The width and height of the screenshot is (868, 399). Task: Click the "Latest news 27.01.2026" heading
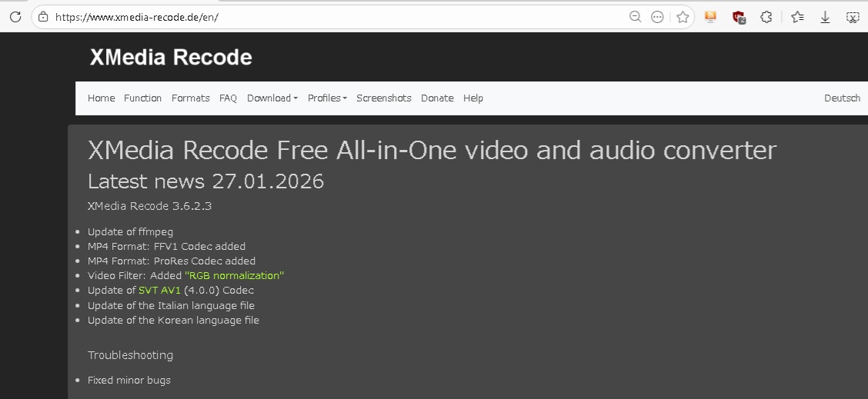pos(206,181)
